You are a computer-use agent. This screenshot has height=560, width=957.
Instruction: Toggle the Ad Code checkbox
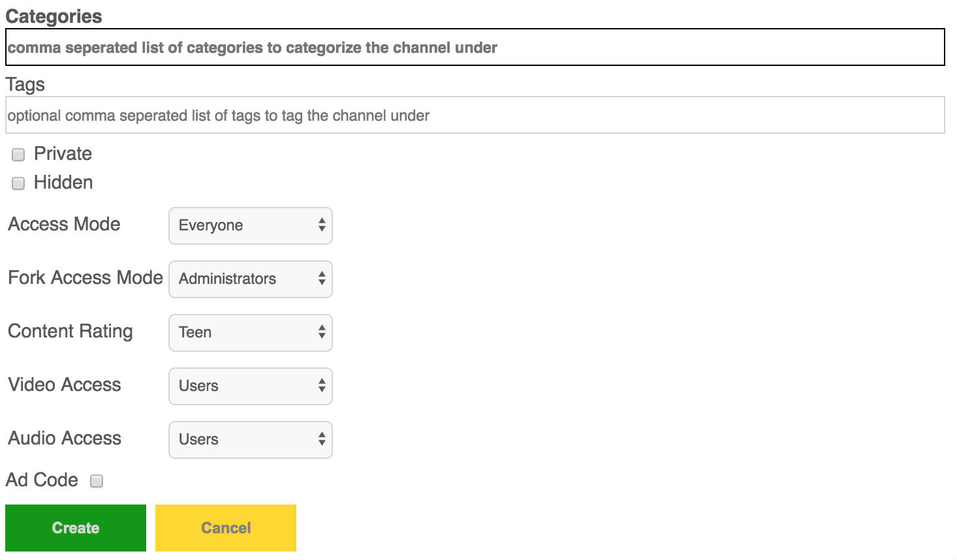[97, 481]
